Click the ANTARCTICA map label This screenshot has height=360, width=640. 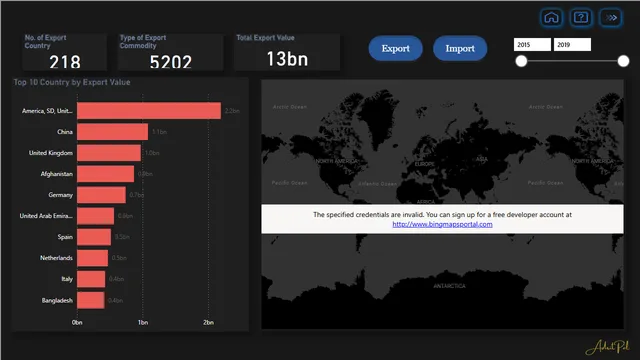[x=449, y=286]
